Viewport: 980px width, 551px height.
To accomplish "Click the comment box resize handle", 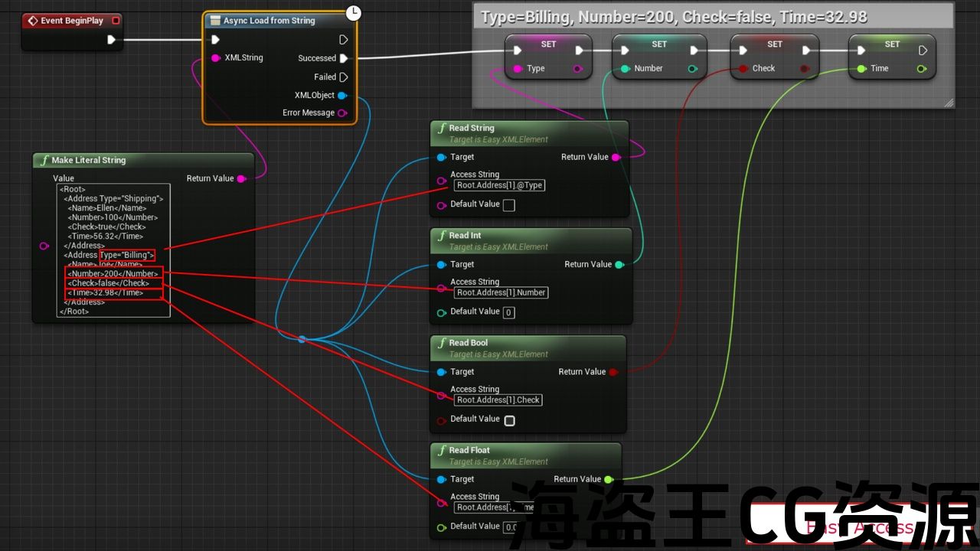I will pyautogui.click(x=949, y=102).
